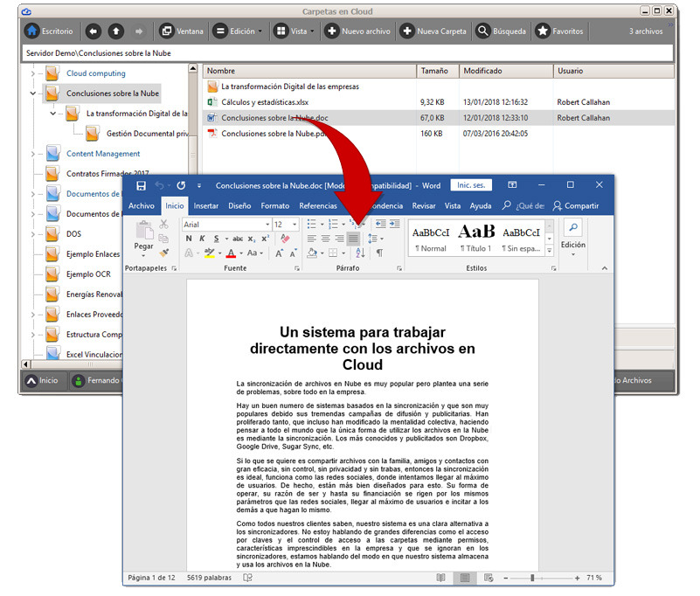Switch to the Insertar ribbon tab
This screenshot has height=596, width=700.
tap(205, 206)
